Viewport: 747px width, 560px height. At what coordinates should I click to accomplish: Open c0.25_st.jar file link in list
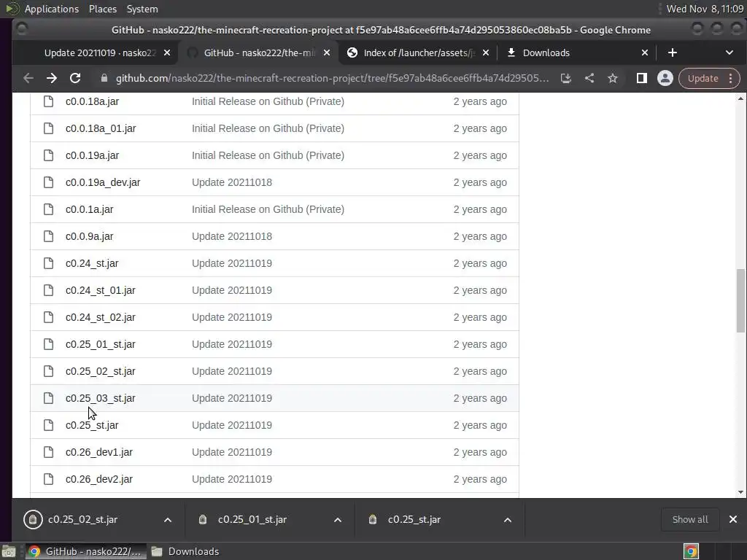point(92,425)
